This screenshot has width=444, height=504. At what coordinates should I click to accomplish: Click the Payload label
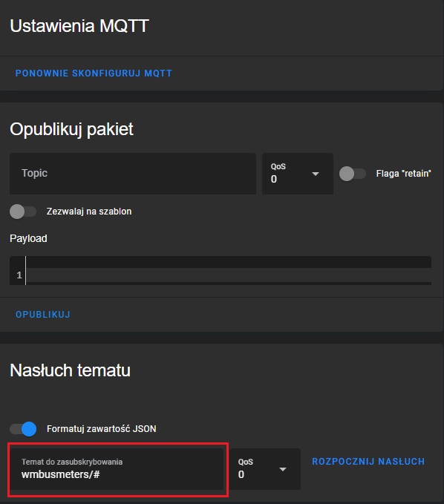(x=28, y=238)
